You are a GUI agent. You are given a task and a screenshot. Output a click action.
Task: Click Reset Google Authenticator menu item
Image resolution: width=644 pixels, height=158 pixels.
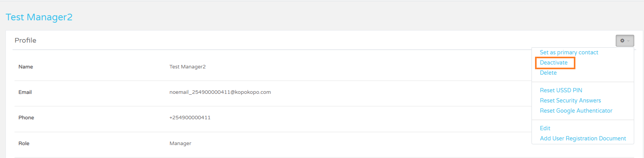(576, 111)
